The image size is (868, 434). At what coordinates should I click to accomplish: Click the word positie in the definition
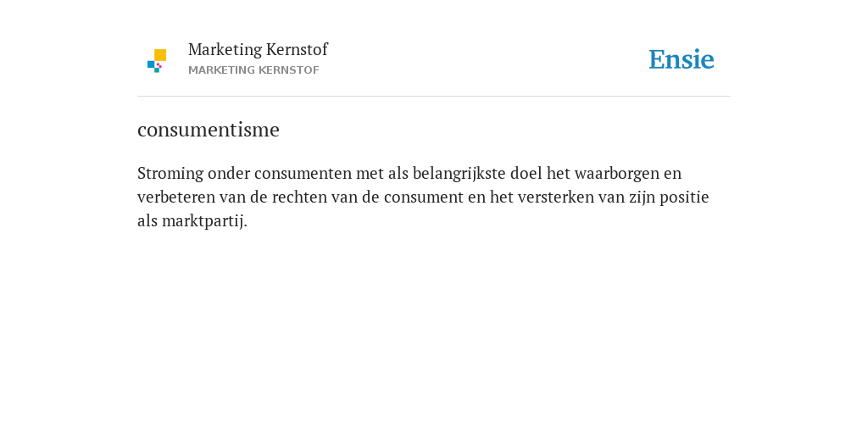684,198
